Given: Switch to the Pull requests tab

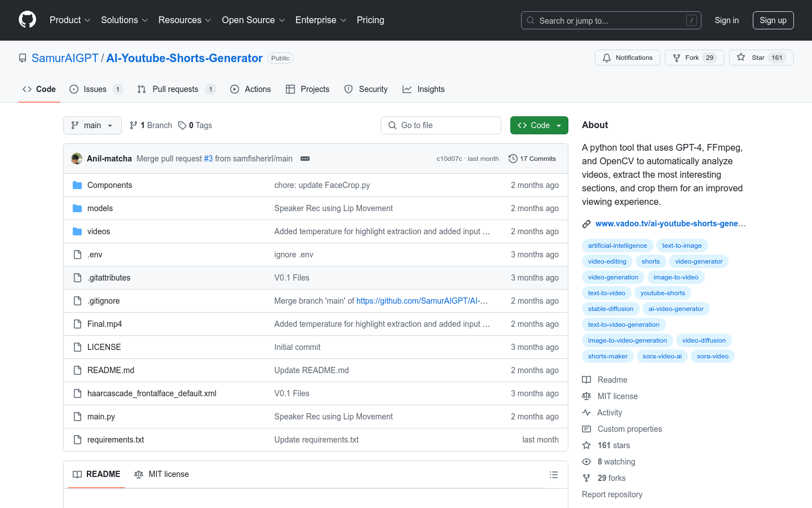Looking at the screenshot, I should point(176,89).
